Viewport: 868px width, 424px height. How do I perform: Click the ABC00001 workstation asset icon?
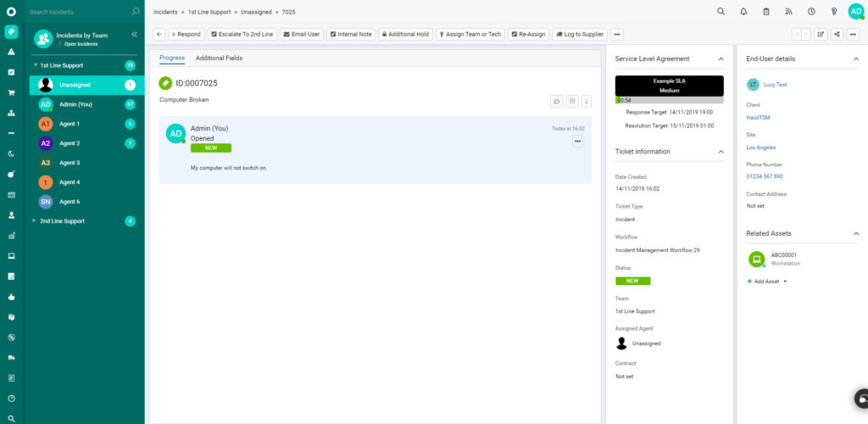(x=756, y=259)
